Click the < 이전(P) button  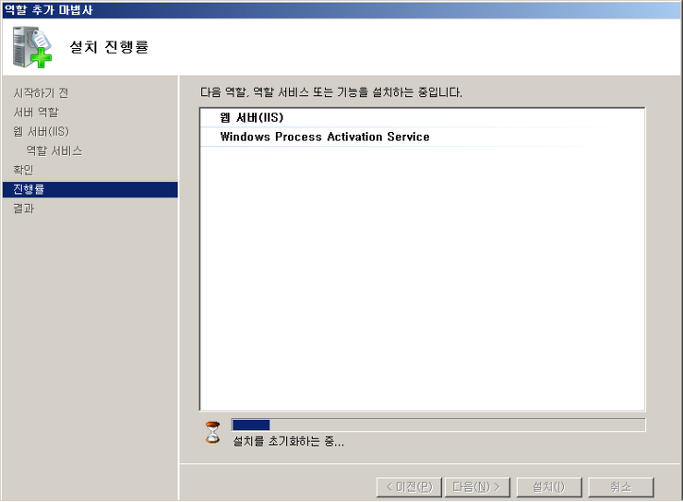(409, 487)
